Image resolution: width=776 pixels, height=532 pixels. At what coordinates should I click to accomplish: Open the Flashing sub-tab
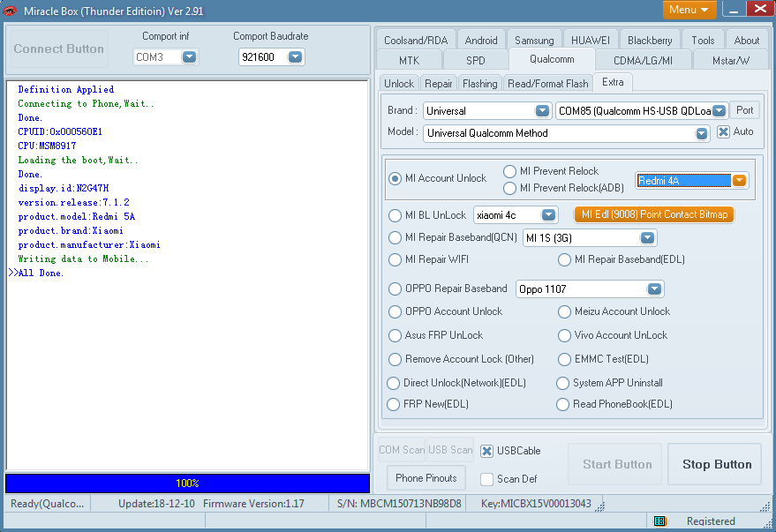tap(480, 84)
